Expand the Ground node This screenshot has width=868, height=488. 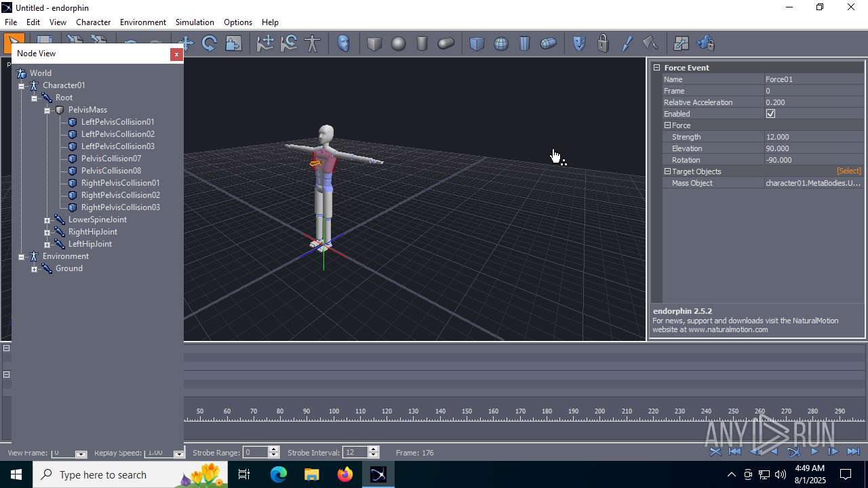35,269
